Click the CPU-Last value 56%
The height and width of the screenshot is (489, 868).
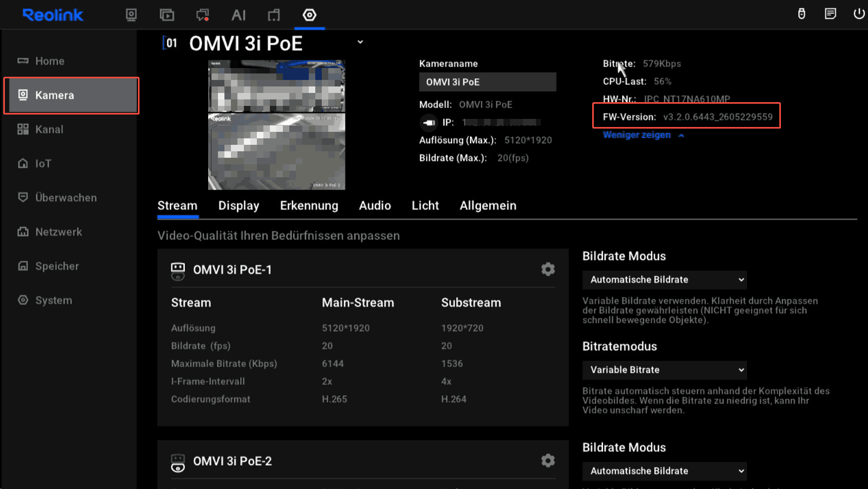click(662, 82)
